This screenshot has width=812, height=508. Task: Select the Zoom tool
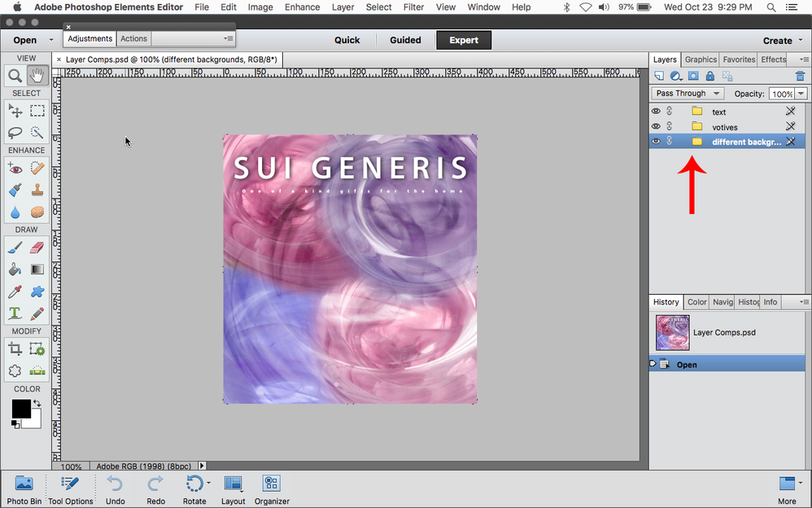16,75
